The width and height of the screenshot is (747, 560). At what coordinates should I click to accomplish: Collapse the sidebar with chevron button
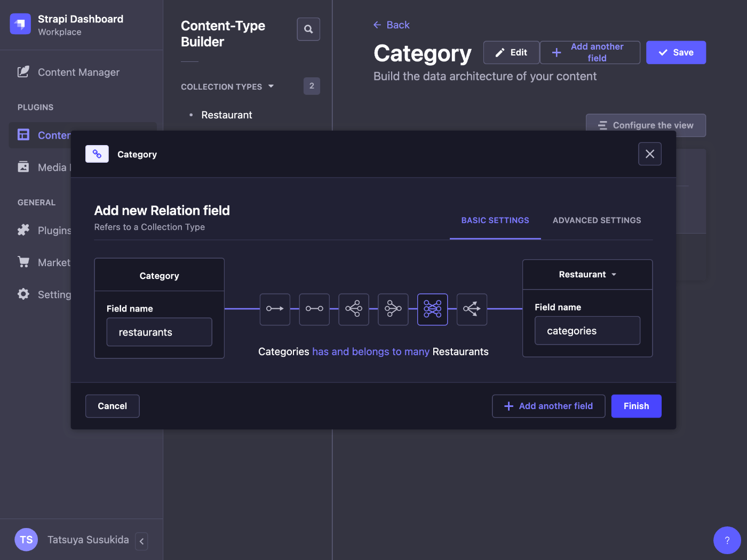(141, 541)
